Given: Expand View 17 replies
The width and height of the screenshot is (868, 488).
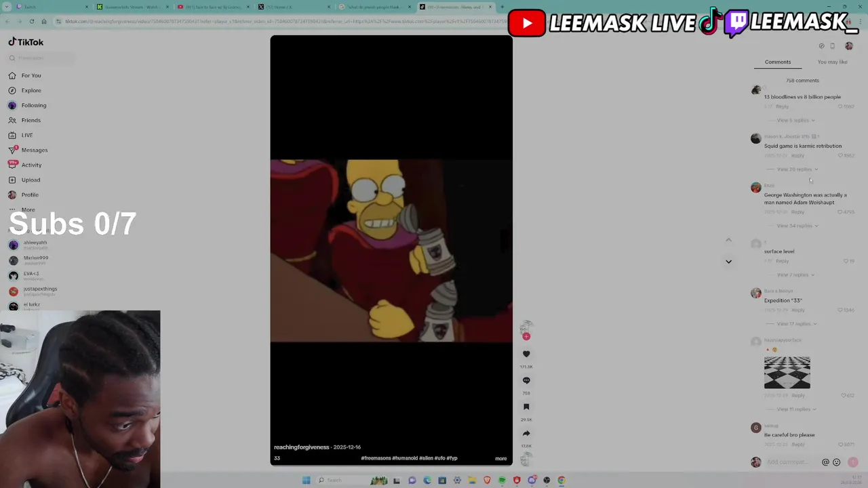Looking at the screenshot, I should pyautogui.click(x=796, y=323).
